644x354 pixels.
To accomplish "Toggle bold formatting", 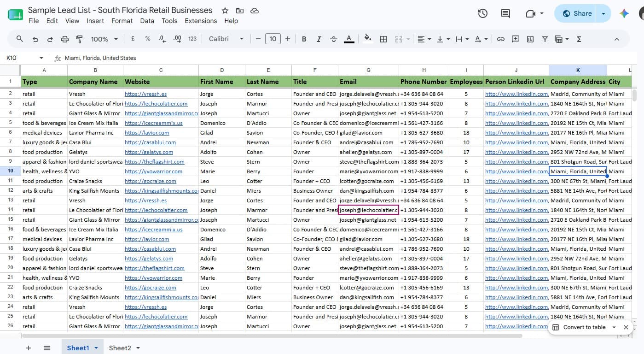I will pos(304,39).
